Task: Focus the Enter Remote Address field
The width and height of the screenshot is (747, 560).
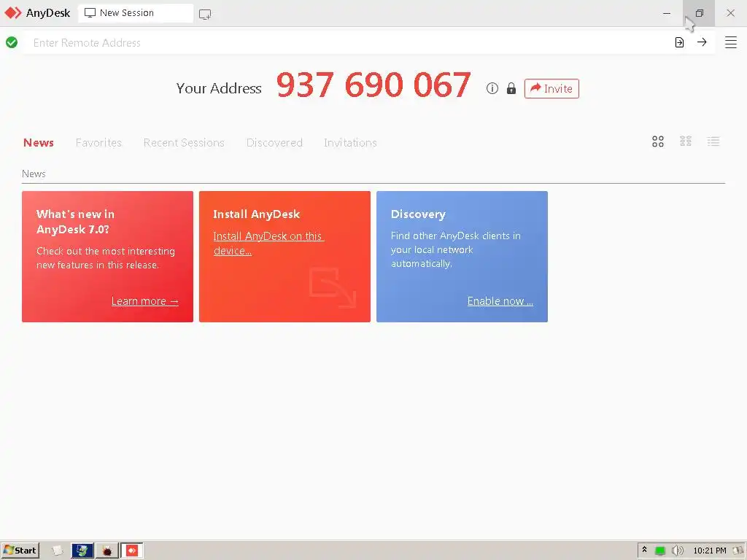Action: [x=348, y=42]
